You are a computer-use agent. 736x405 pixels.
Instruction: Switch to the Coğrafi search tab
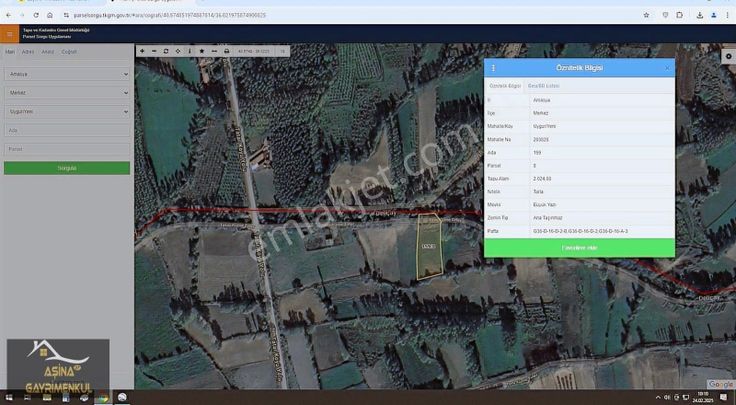[x=69, y=52]
